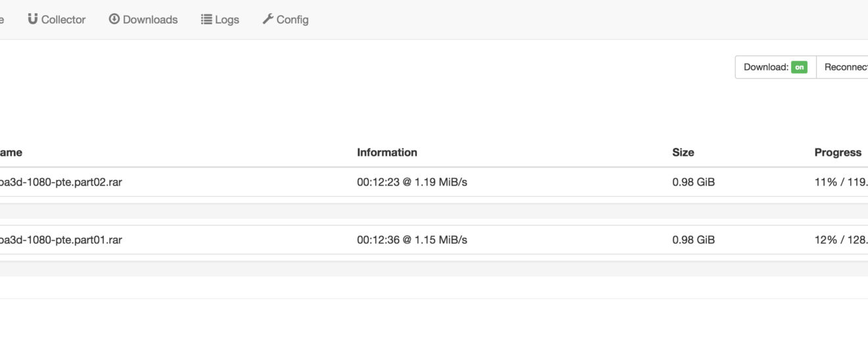Go to the Config tab label

click(292, 20)
